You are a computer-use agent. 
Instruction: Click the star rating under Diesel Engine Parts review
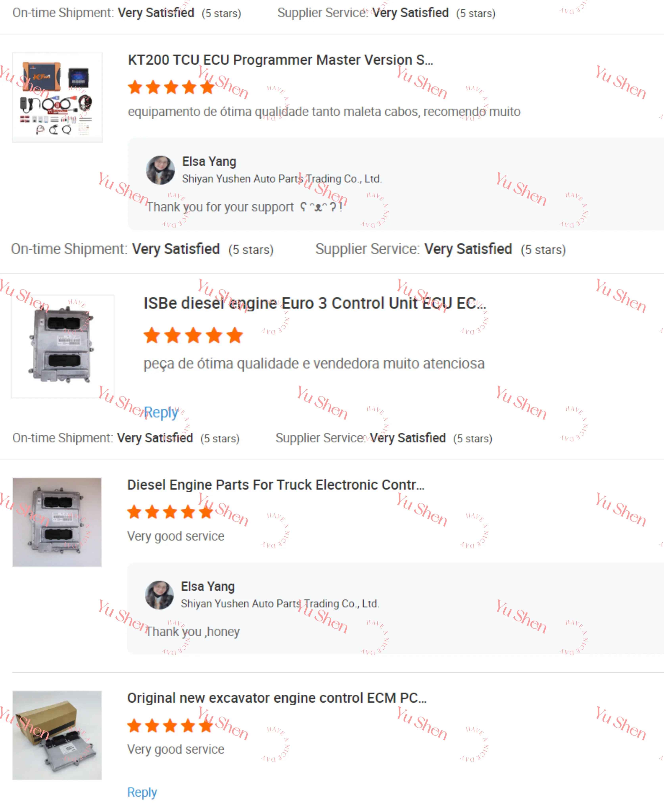[x=170, y=512]
